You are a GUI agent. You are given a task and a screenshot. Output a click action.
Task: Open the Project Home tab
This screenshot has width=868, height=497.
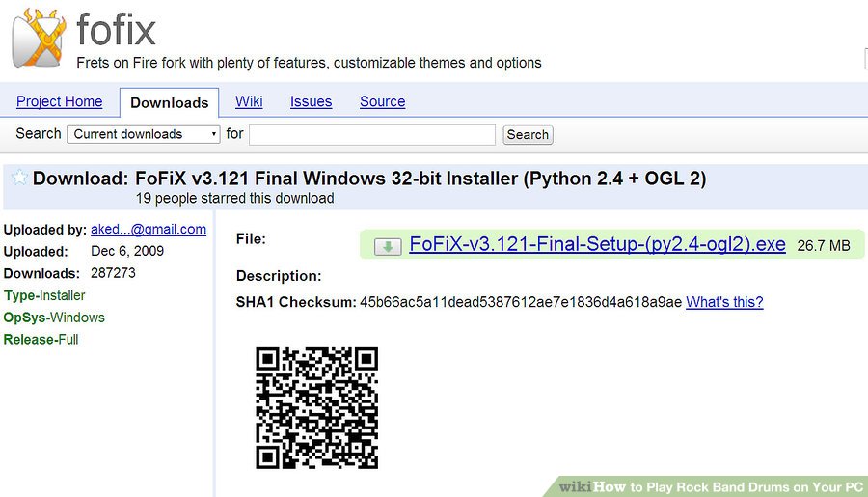(x=59, y=101)
